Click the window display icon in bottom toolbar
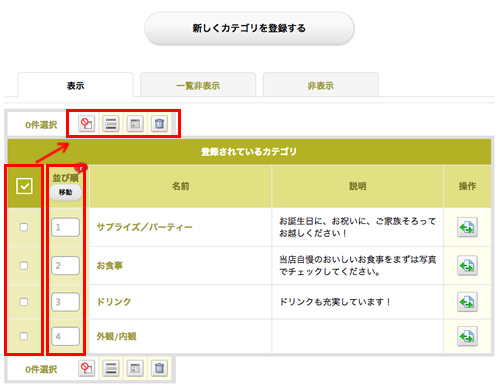Screen dimensions: 500x391 (135, 368)
